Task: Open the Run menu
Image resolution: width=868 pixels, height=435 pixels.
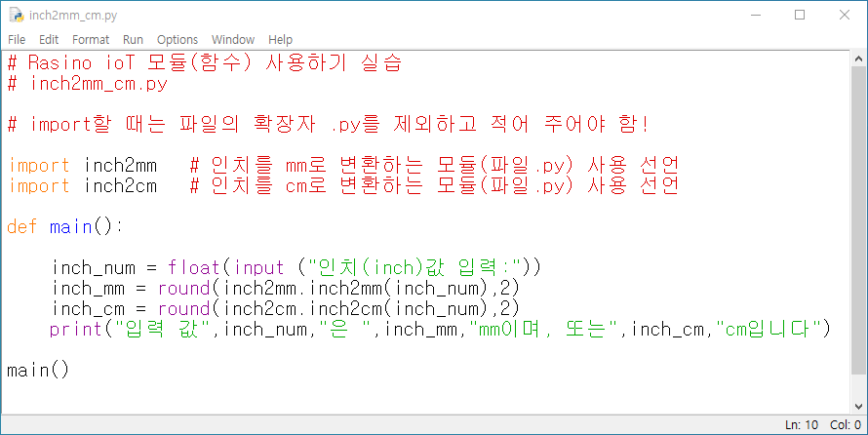Action: [x=133, y=40]
